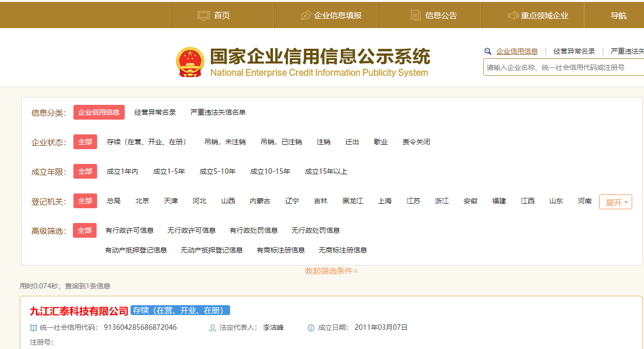Select 全部 for 高级筛选

85,230
